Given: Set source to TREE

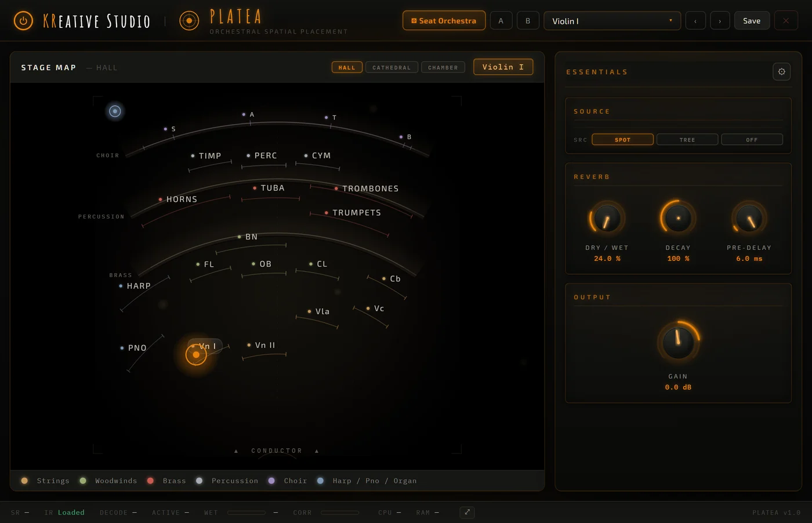Looking at the screenshot, I should click(687, 140).
